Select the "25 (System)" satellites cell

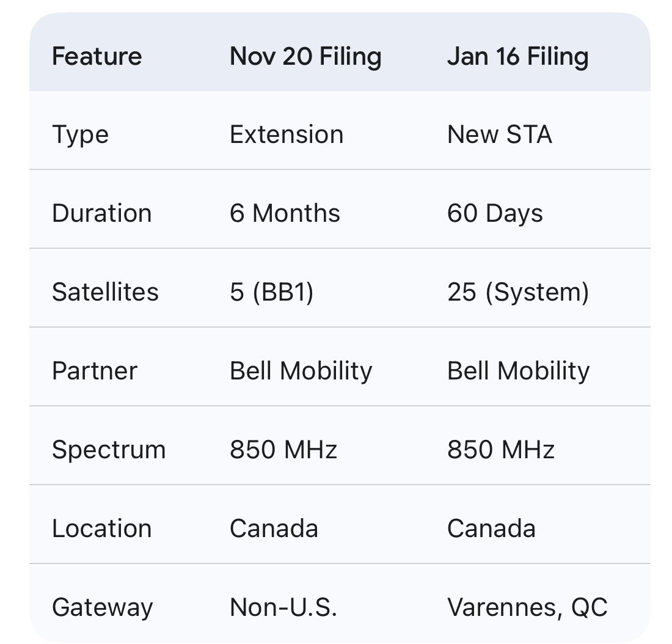click(x=518, y=292)
